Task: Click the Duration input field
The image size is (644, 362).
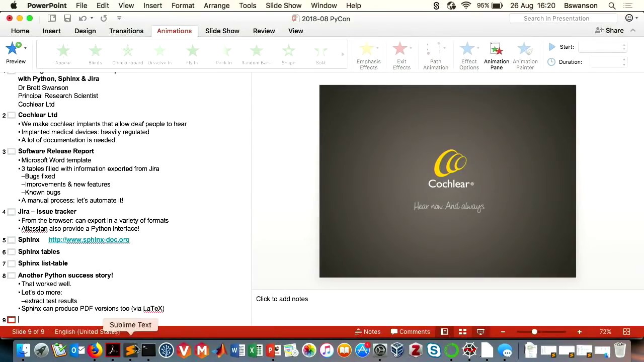Action: 605,62
